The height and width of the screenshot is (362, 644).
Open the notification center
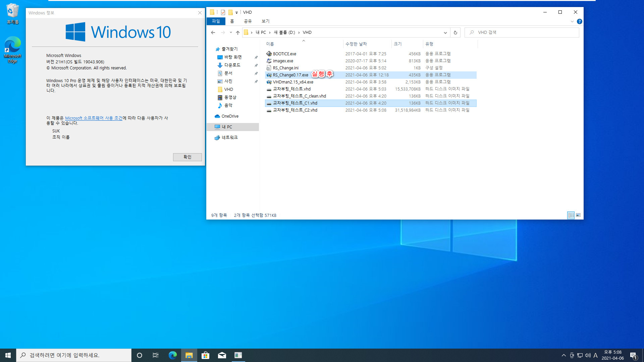[x=633, y=355]
